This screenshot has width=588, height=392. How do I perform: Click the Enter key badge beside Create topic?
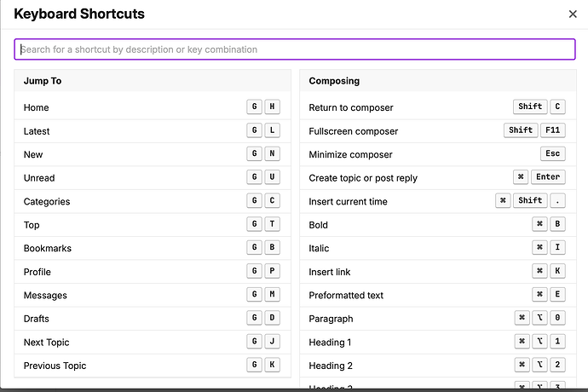(x=548, y=177)
